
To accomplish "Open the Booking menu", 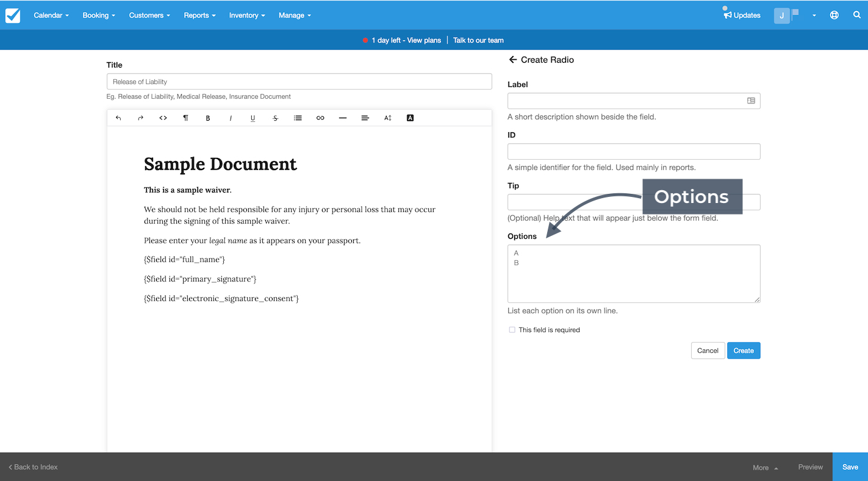I will click(99, 15).
